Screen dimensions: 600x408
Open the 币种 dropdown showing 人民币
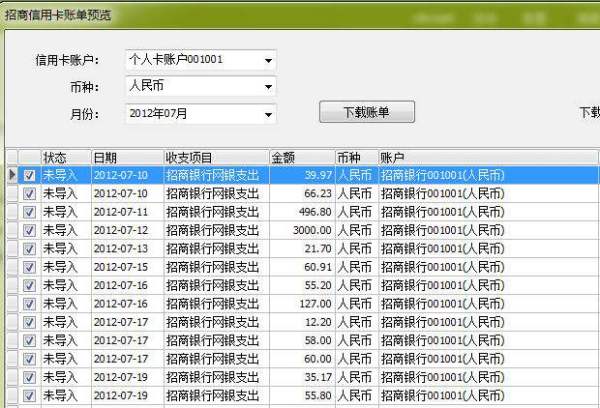pyautogui.click(x=201, y=86)
